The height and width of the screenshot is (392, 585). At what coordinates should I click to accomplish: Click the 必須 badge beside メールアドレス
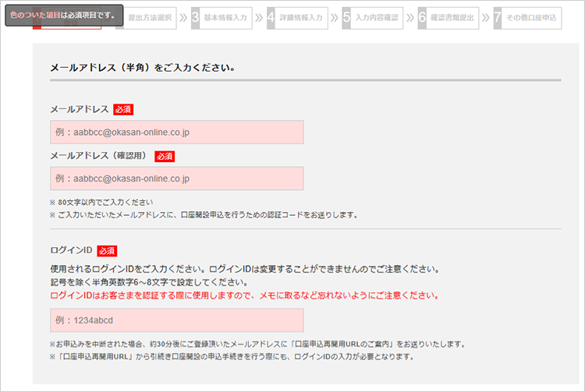click(123, 110)
